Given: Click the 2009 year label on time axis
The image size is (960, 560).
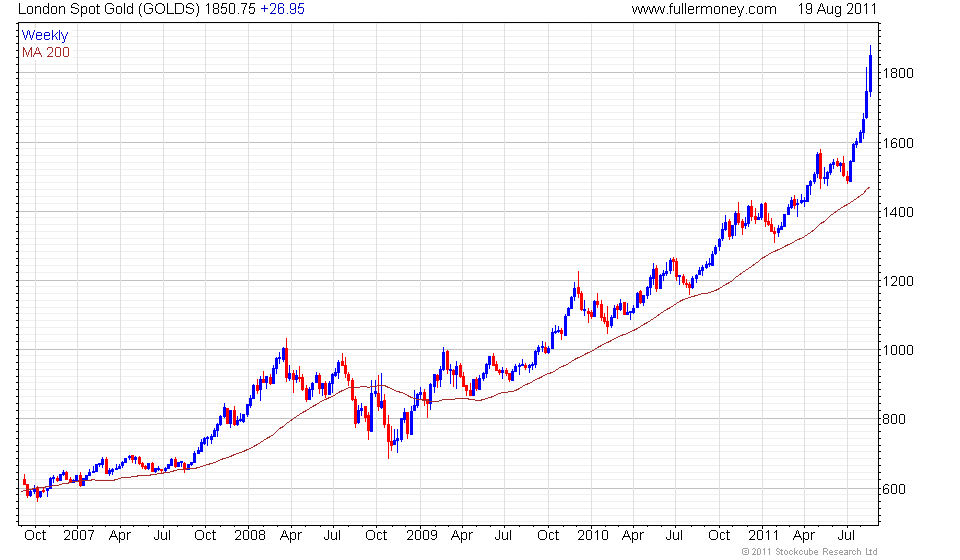Looking at the screenshot, I should pos(422,536).
